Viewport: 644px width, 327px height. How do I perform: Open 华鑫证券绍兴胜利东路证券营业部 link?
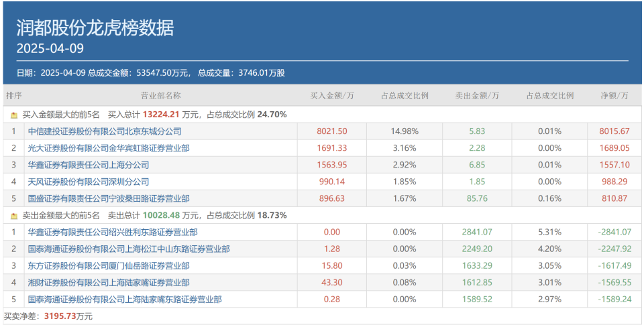coord(113,233)
